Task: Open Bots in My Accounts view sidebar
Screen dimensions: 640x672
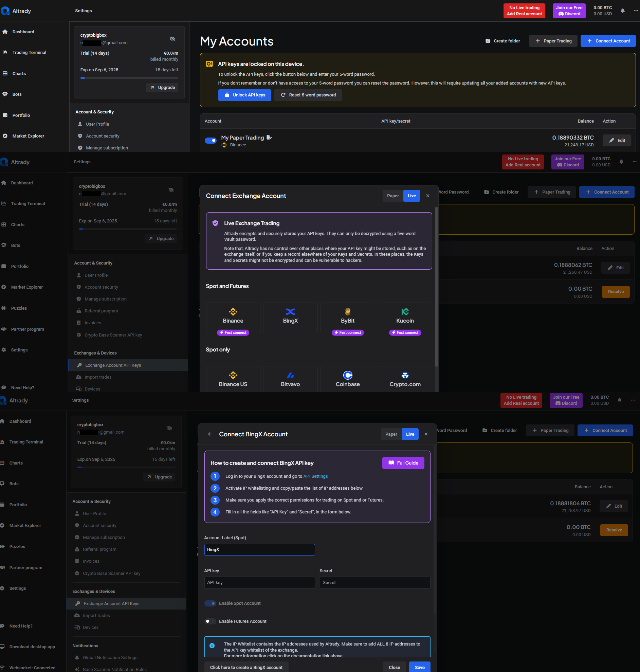Action: pos(17,94)
